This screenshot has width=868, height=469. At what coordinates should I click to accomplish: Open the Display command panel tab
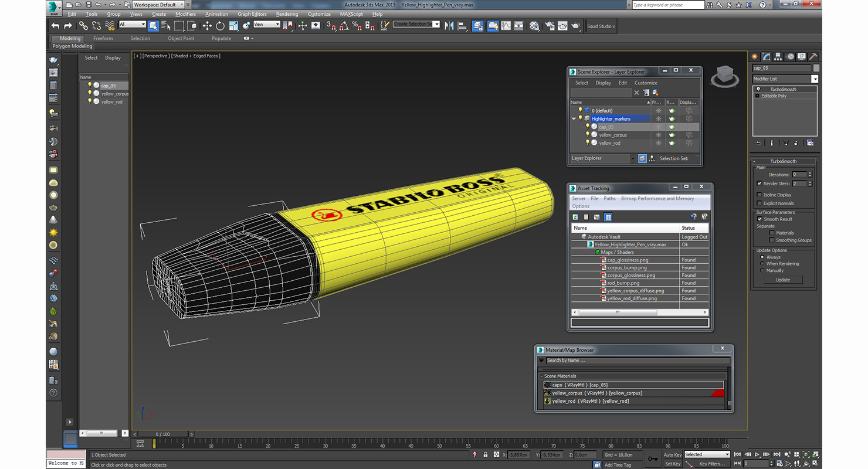pos(802,57)
